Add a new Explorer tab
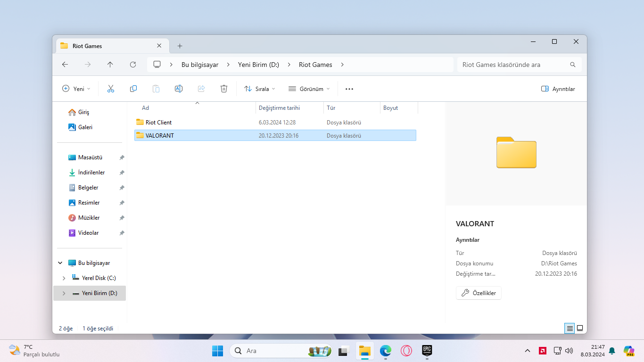The width and height of the screenshot is (644, 362). [180, 46]
